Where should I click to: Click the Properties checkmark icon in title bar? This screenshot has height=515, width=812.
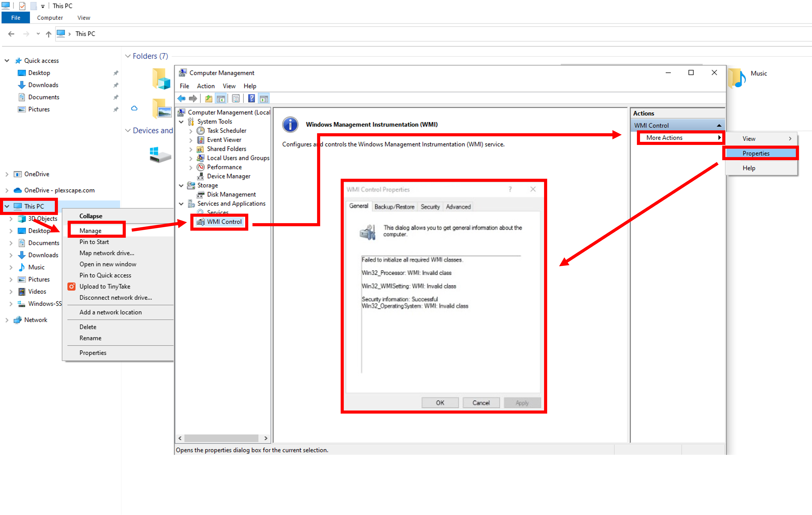(22, 6)
